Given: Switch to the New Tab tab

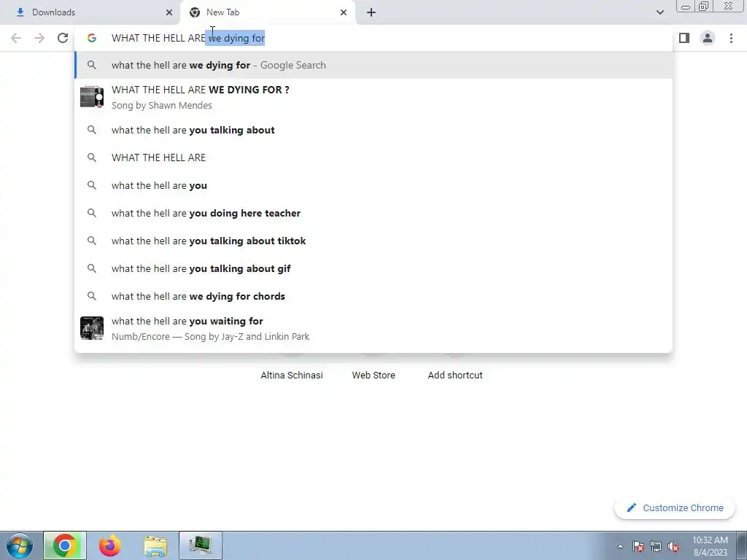Looking at the screenshot, I should click(x=268, y=12).
